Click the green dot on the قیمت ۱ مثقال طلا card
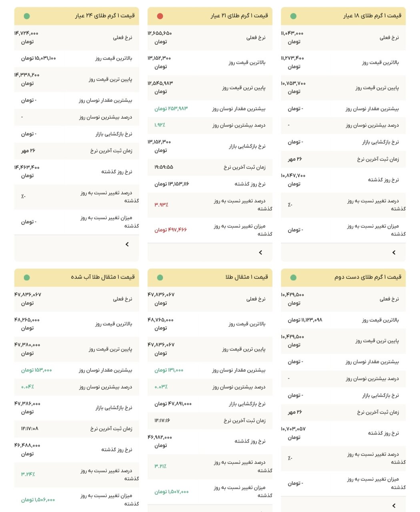 coord(160,278)
